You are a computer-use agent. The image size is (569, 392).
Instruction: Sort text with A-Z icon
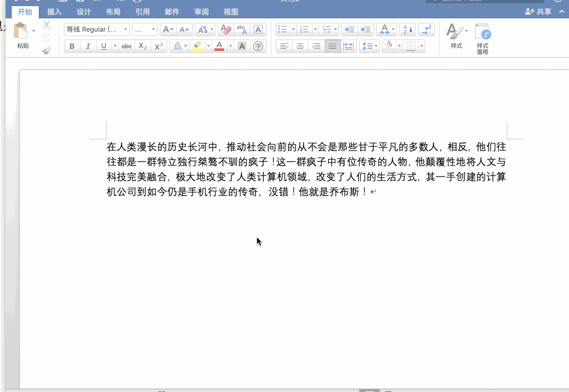pos(407,29)
